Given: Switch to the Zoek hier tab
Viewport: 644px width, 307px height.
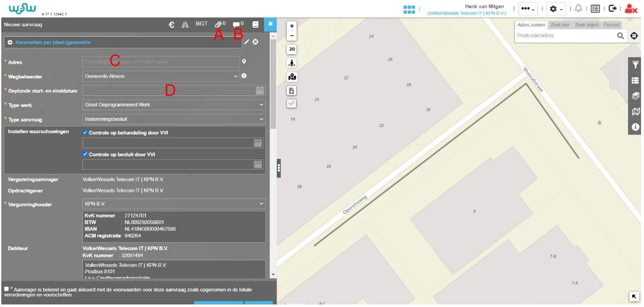Looking at the screenshot, I should point(560,25).
